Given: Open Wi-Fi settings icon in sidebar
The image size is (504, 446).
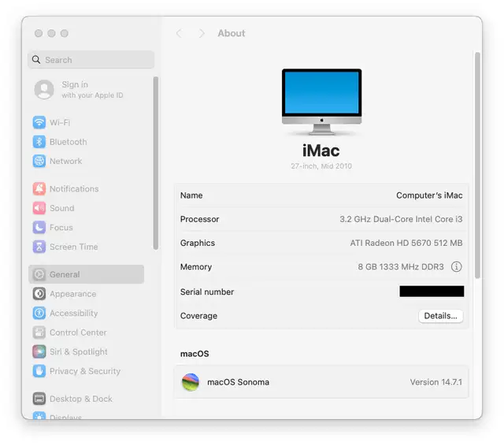Looking at the screenshot, I should coord(39,123).
